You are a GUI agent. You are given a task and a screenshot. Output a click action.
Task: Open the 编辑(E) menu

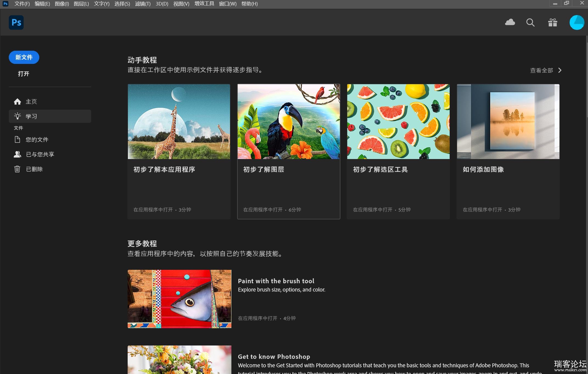(42, 4)
